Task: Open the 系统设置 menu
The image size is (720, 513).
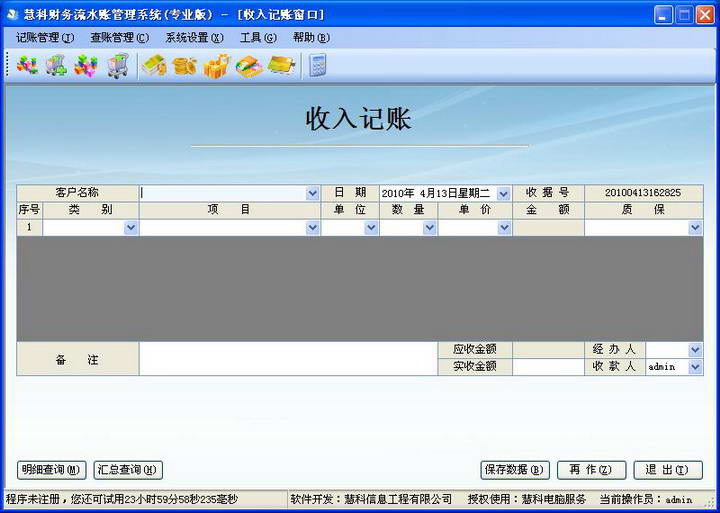Action: (x=195, y=38)
